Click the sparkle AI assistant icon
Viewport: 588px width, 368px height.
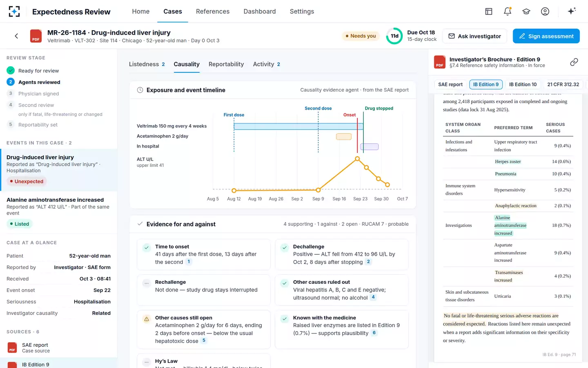572,11
